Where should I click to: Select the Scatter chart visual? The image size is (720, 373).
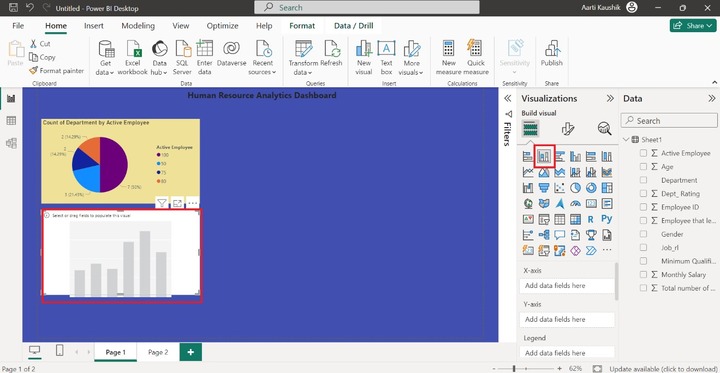click(560, 188)
